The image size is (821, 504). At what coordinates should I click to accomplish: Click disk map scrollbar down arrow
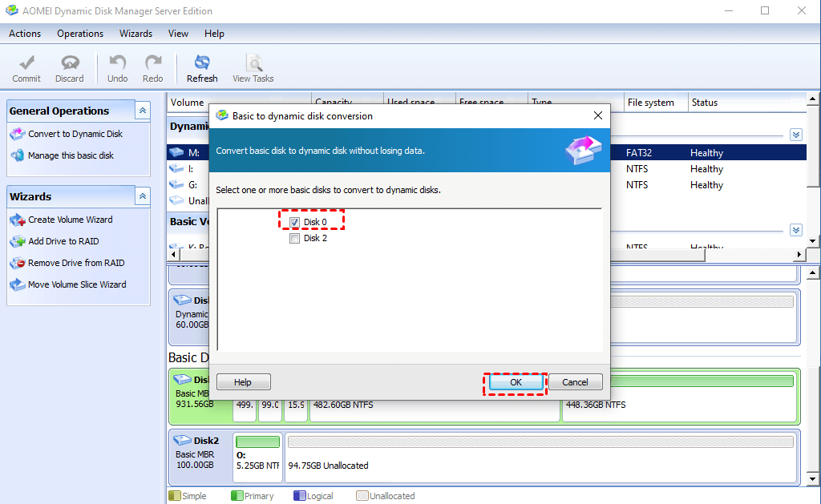[x=813, y=479]
